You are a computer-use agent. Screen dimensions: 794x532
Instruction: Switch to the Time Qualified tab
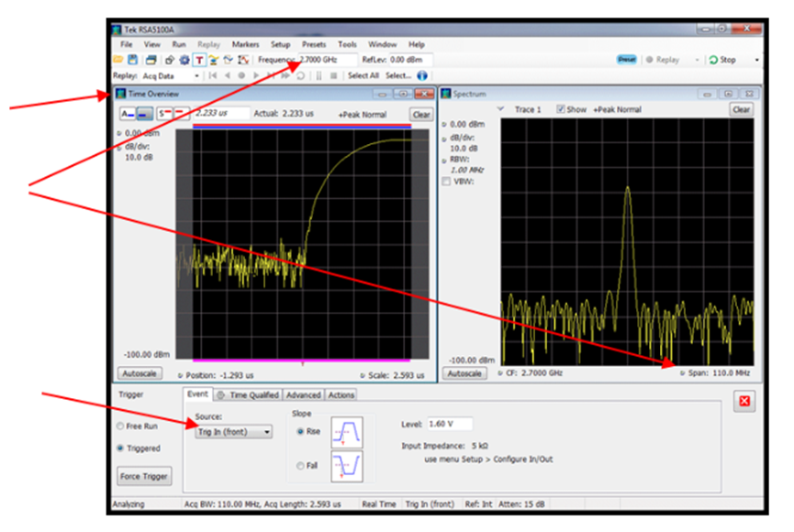[x=247, y=395]
